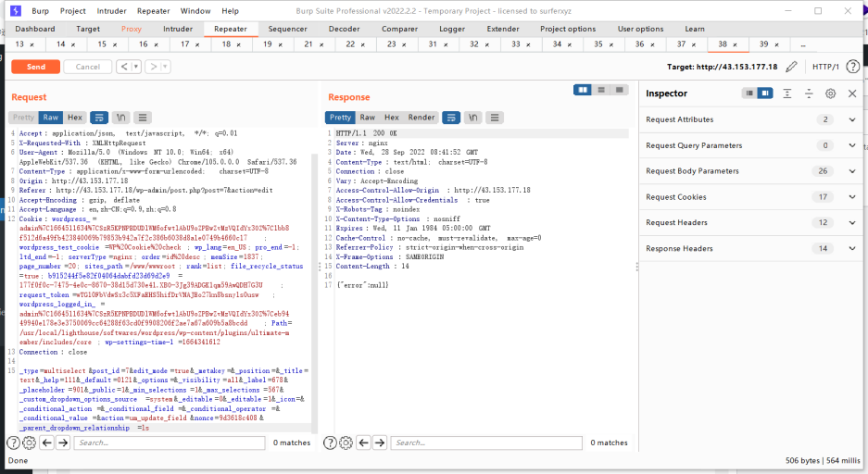Open Request panel hamburger menu
This screenshot has height=474, width=868.
[x=143, y=118]
